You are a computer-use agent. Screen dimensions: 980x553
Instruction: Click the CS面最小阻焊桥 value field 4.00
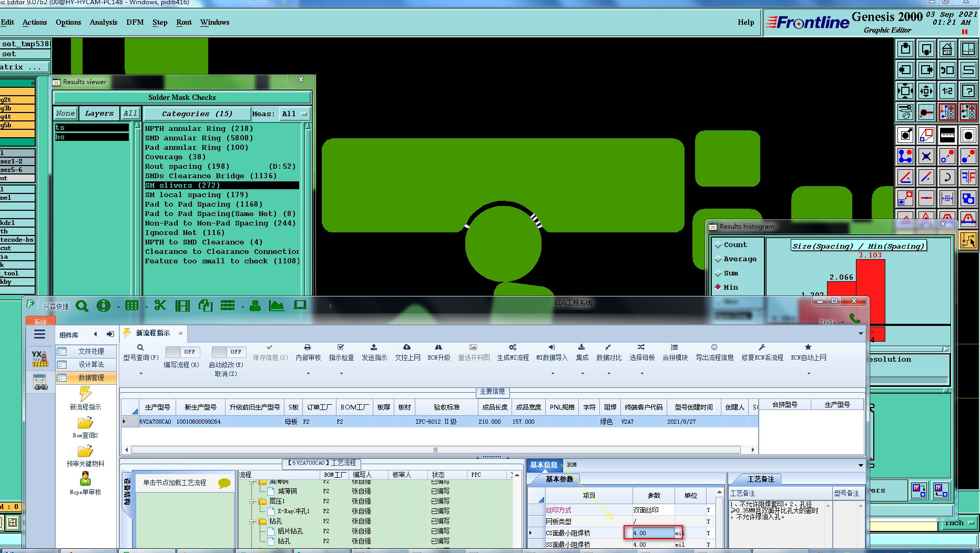pyautogui.click(x=654, y=533)
